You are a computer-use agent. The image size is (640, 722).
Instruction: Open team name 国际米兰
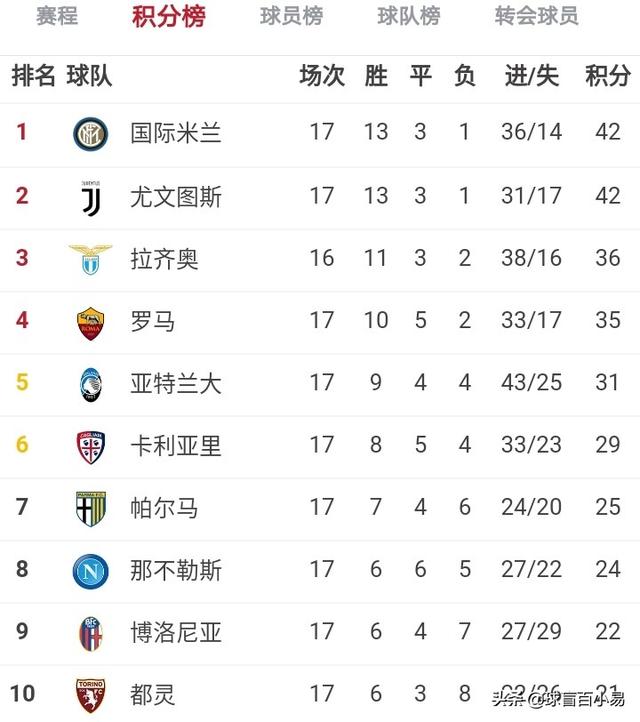click(x=176, y=133)
